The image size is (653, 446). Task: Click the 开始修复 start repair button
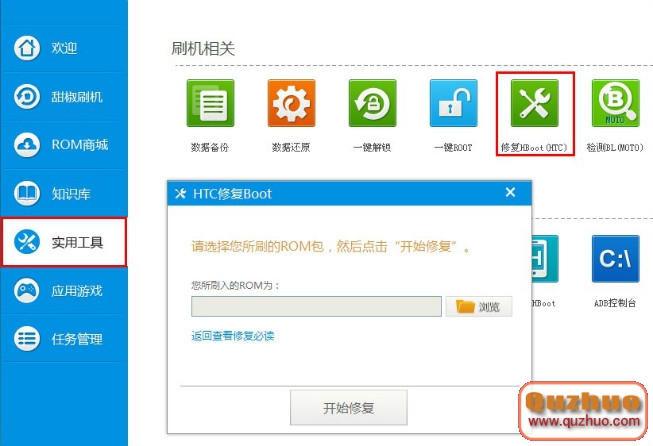pos(349,407)
